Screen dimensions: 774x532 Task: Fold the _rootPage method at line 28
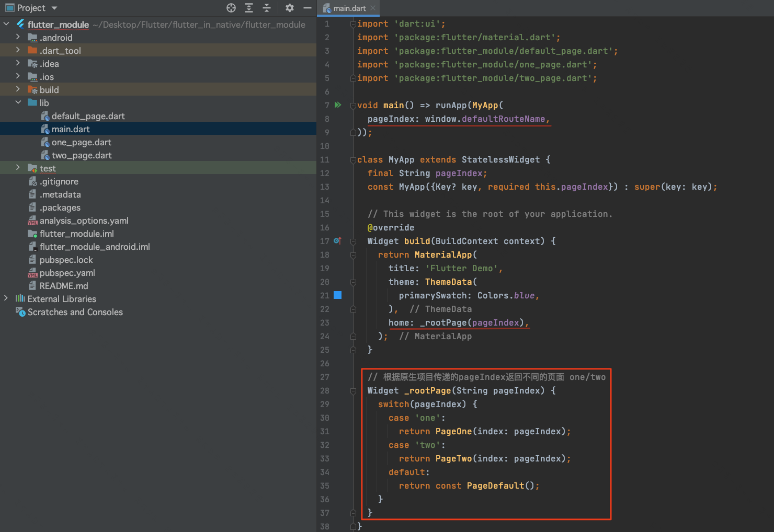[x=353, y=391]
